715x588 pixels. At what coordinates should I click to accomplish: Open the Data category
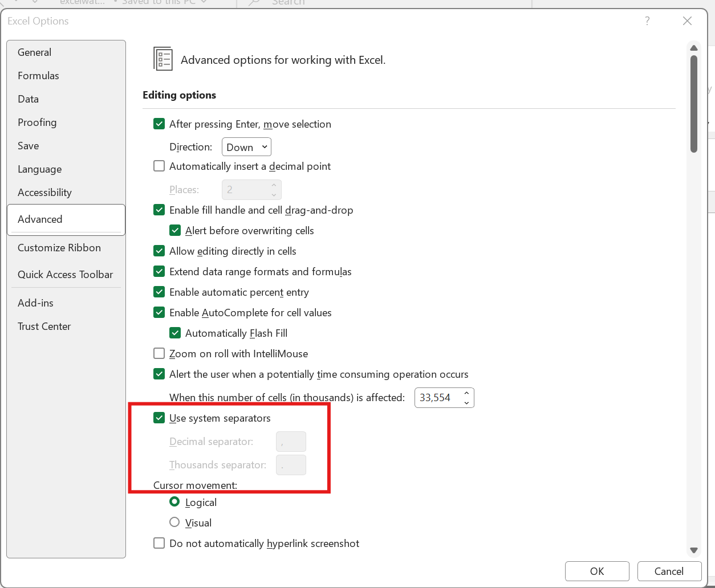[x=66, y=99]
